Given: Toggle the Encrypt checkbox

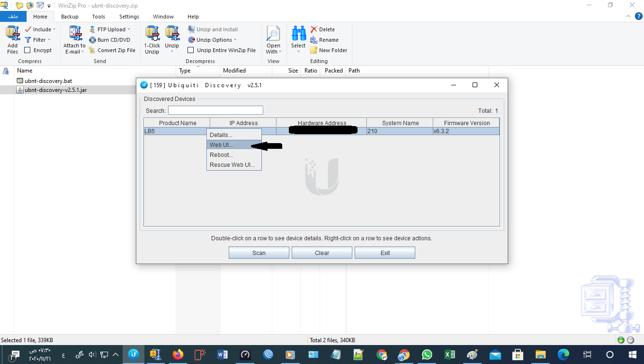Looking at the screenshot, I should click(x=27, y=50).
